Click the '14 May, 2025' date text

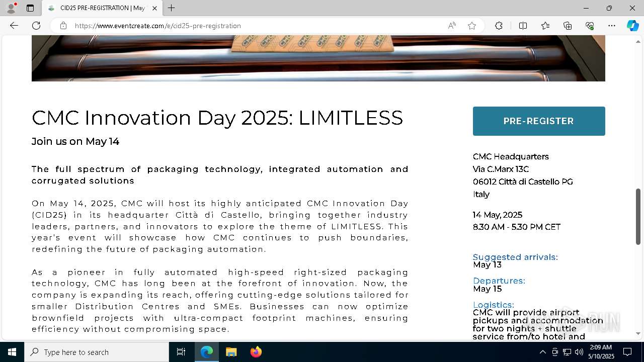click(x=498, y=215)
